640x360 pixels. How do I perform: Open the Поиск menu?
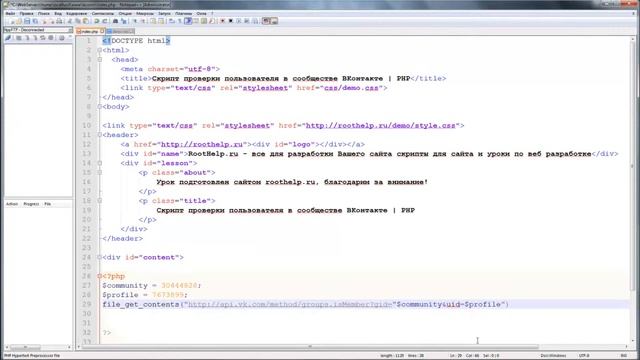[44, 13]
